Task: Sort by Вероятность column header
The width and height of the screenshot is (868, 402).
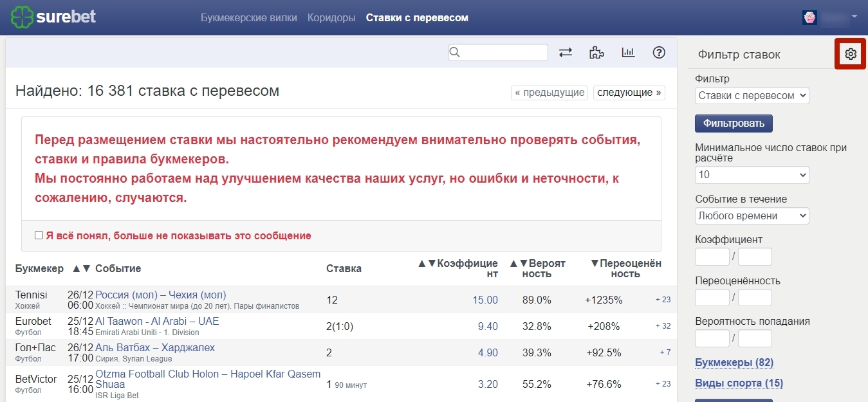Action: [x=537, y=268]
